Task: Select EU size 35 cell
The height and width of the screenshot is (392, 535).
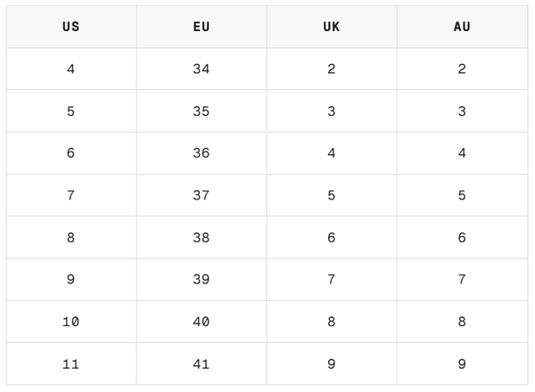Action: pos(202,110)
